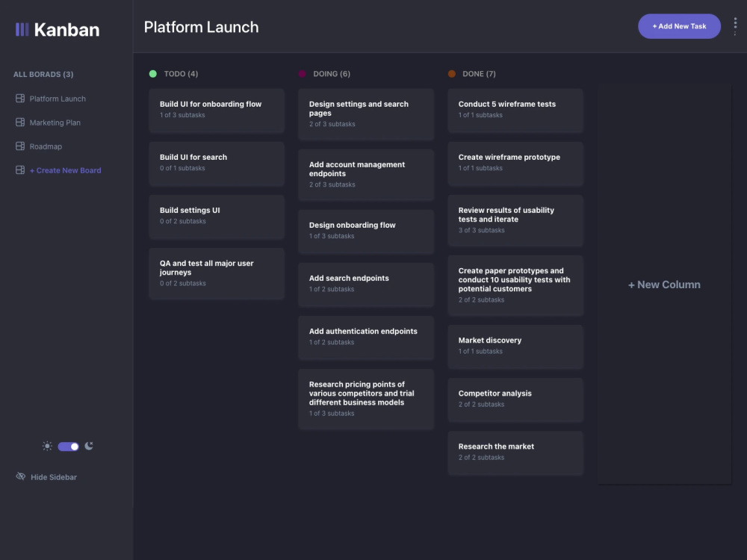Click the green TODO column dot
Screen dimensions: 747x560
tap(153, 74)
